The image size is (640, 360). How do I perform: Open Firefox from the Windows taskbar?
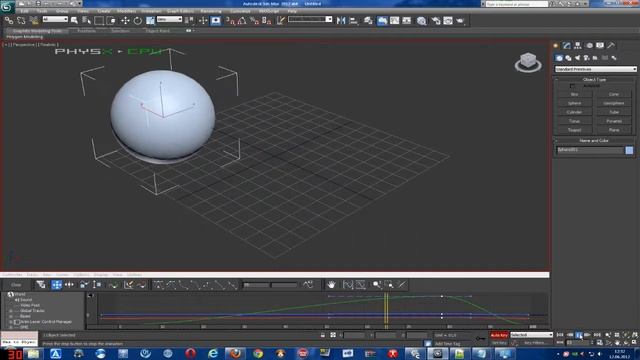[235, 353]
